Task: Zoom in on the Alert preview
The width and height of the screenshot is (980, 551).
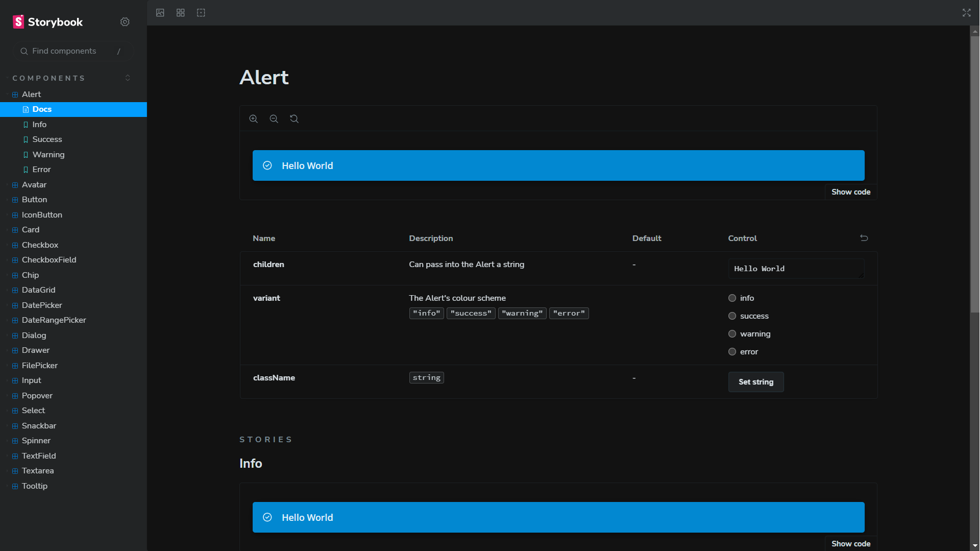Action: click(254, 118)
